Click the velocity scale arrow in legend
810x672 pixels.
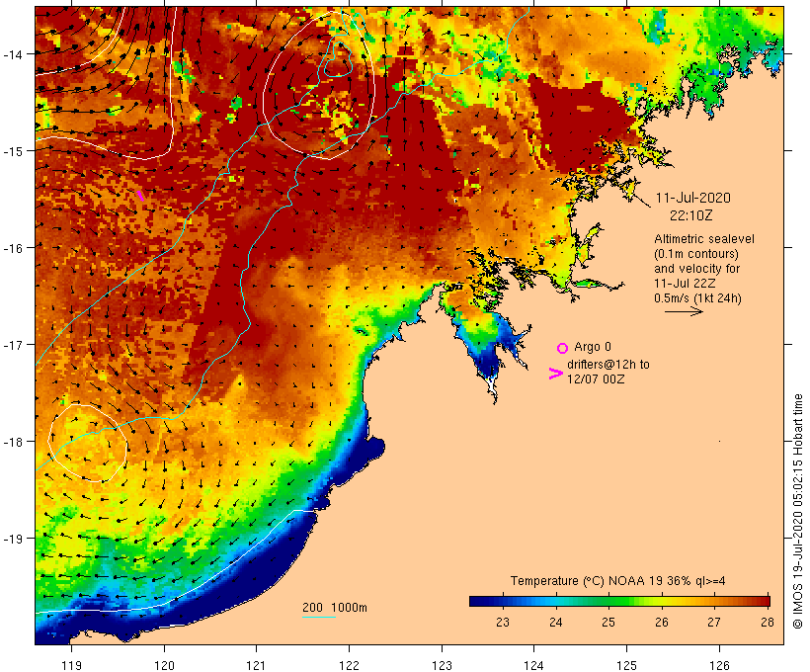[x=684, y=311]
